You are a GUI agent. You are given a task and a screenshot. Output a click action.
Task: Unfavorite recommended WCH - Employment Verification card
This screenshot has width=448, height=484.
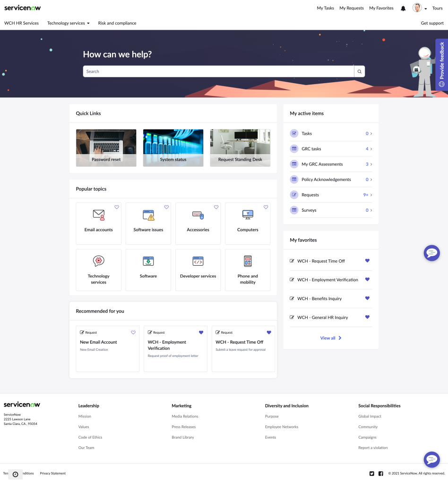(201, 332)
